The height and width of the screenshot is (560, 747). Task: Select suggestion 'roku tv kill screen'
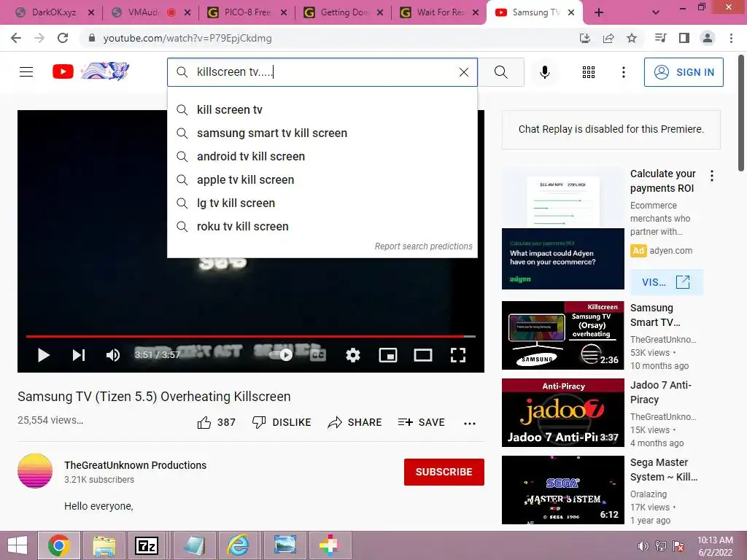pyautogui.click(x=322, y=226)
